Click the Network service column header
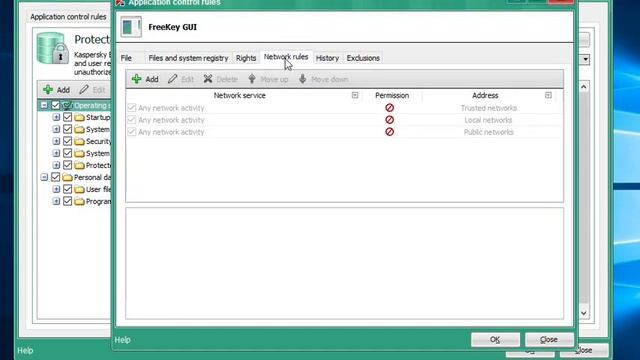640x360 pixels. [240, 96]
